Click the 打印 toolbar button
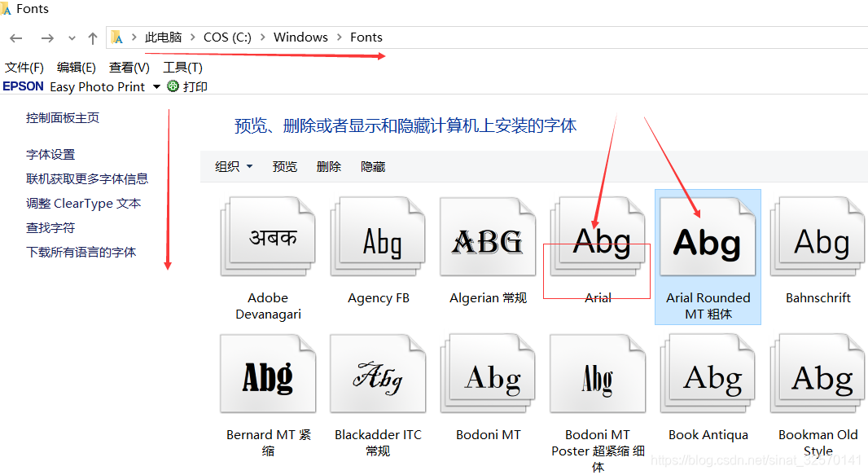This screenshot has height=475, width=868. (195, 87)
